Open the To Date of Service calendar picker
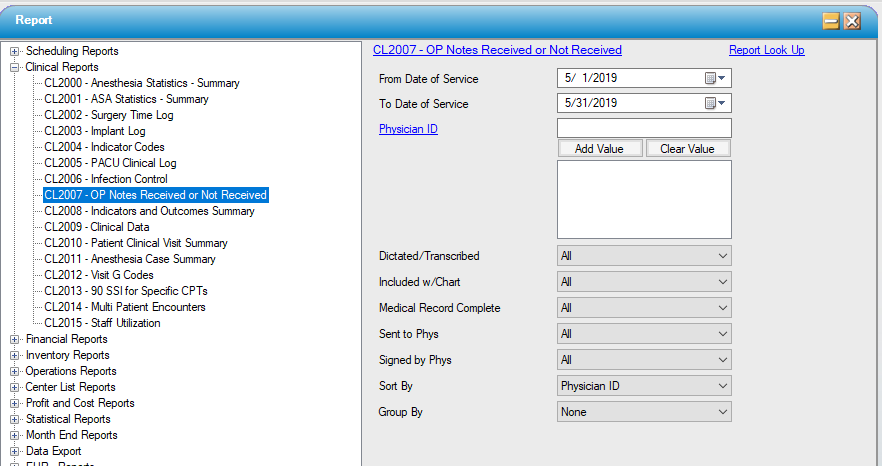This screenshot has width=882, height=466. [x=716, y=103]
